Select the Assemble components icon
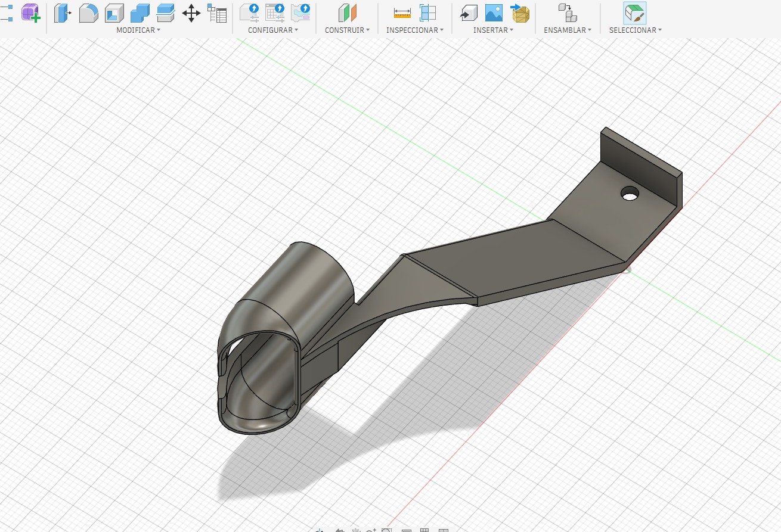 (x=567, y=13)
